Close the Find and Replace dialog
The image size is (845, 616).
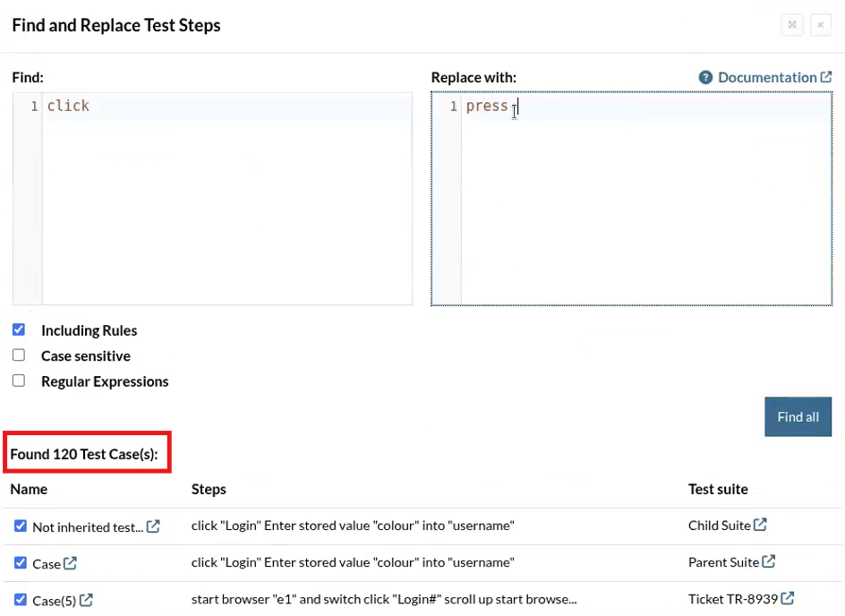tap(821, 25)
